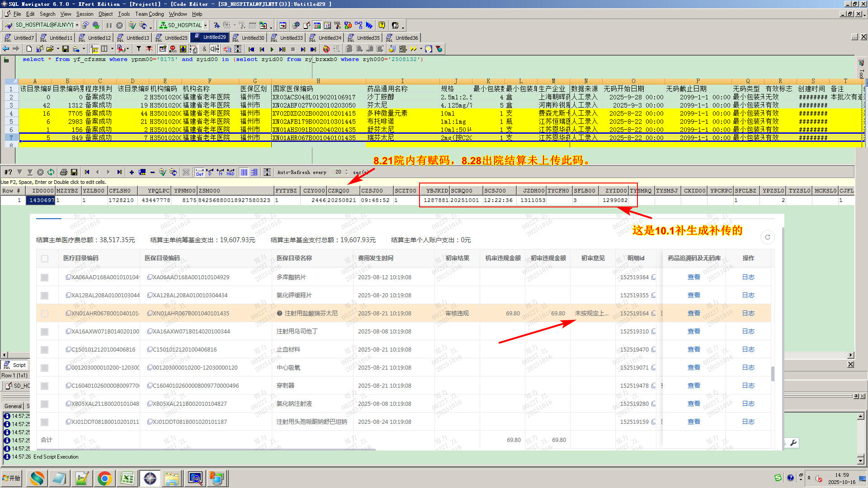Image resolution: width=868 pixels, height=488 pixels.
Task: Click the insert row plus icon
Action: coord(132,172)
